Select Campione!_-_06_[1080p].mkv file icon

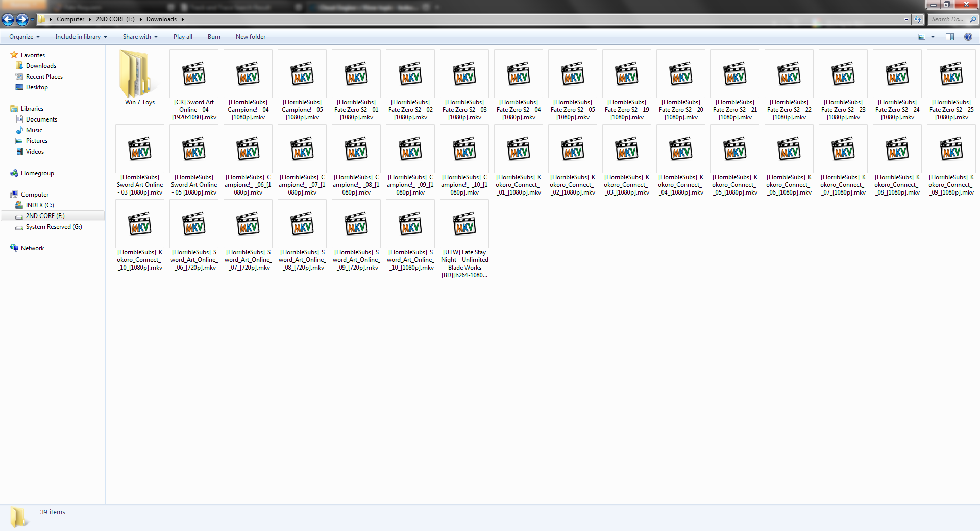click(x=248, y=149)
